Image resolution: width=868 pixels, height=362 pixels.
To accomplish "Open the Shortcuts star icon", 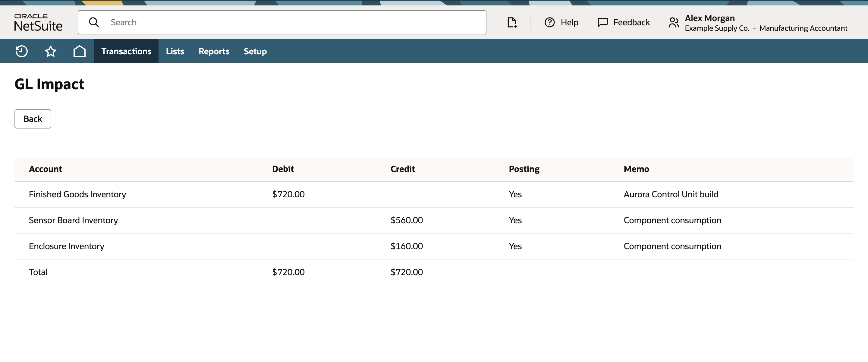I will [51, 51].
